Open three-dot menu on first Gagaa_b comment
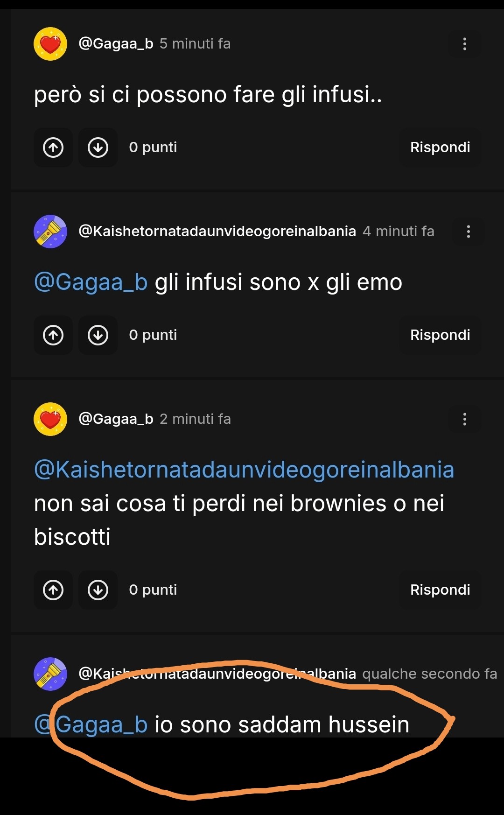Viewport: 504px width, 815px height. [x=464, y=44]
